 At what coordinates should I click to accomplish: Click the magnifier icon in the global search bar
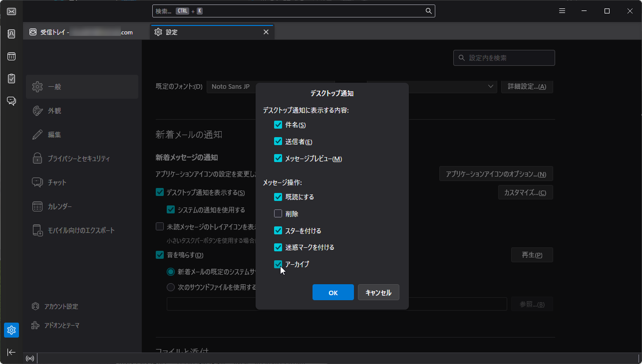tap(428, 11)
